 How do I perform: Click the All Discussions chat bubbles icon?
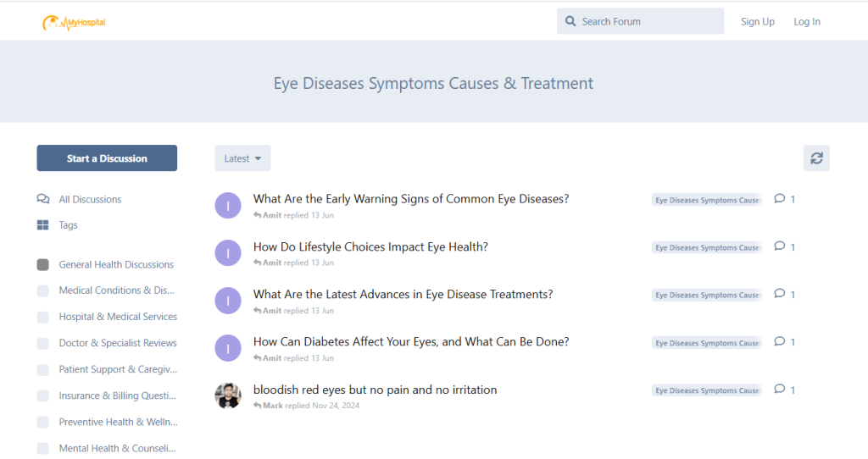point(43,199)
